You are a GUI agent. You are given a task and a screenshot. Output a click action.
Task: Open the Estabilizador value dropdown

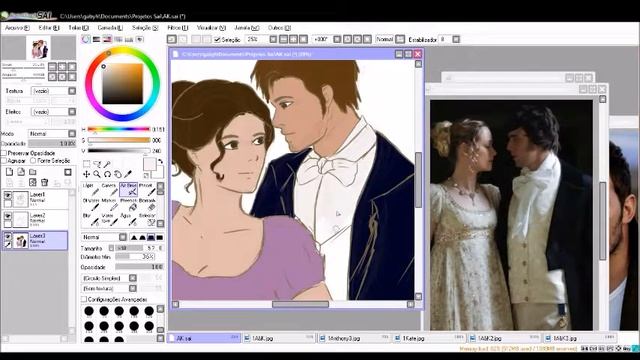tap(456, 39)
